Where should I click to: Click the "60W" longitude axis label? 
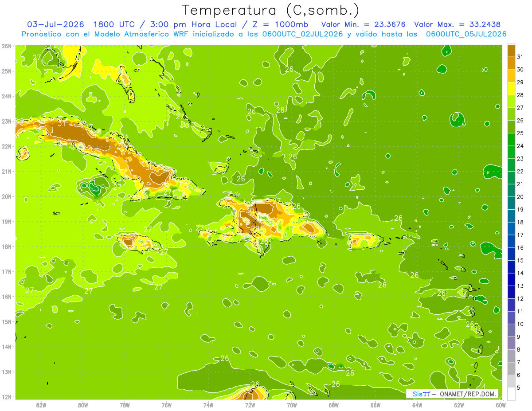501,405
